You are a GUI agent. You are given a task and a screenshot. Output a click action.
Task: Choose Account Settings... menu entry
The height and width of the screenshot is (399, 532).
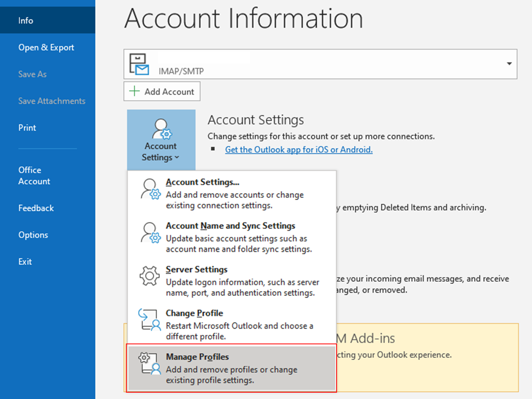232,194
